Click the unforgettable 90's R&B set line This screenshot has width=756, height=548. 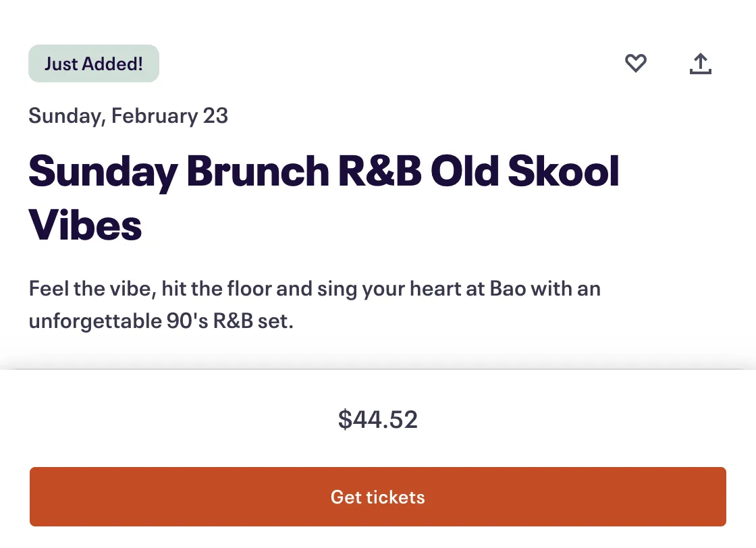tap(161, 321)
